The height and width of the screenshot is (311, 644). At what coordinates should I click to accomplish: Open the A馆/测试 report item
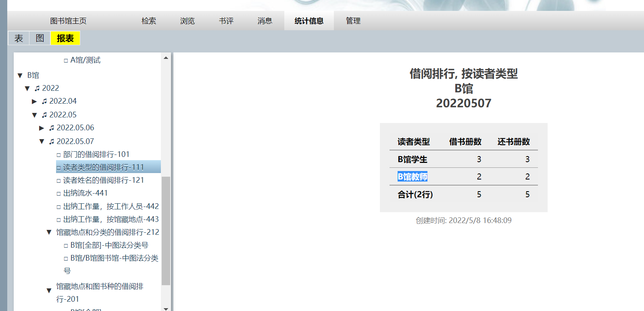click(x=85, y=60)
